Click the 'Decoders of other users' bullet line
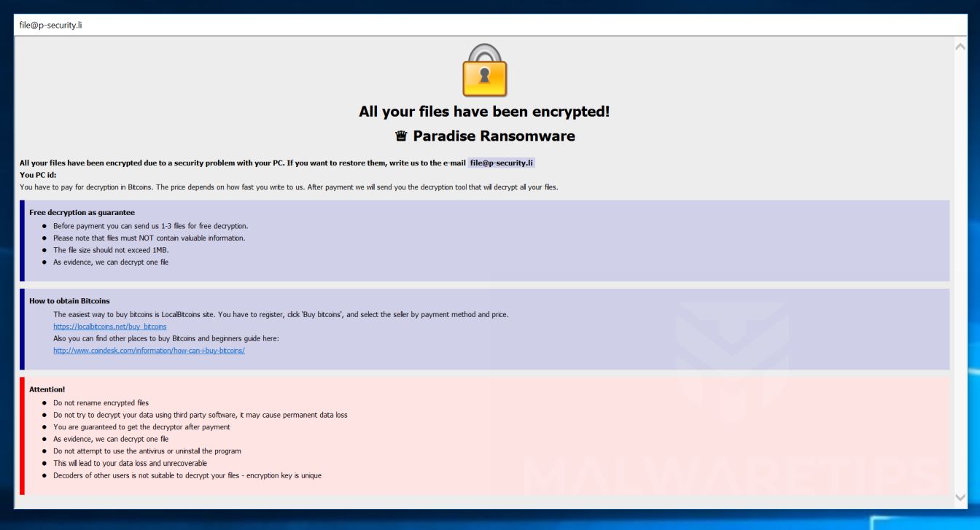This screenshot has width=980, height=530. pyautogui.click(x=187, y=476)
